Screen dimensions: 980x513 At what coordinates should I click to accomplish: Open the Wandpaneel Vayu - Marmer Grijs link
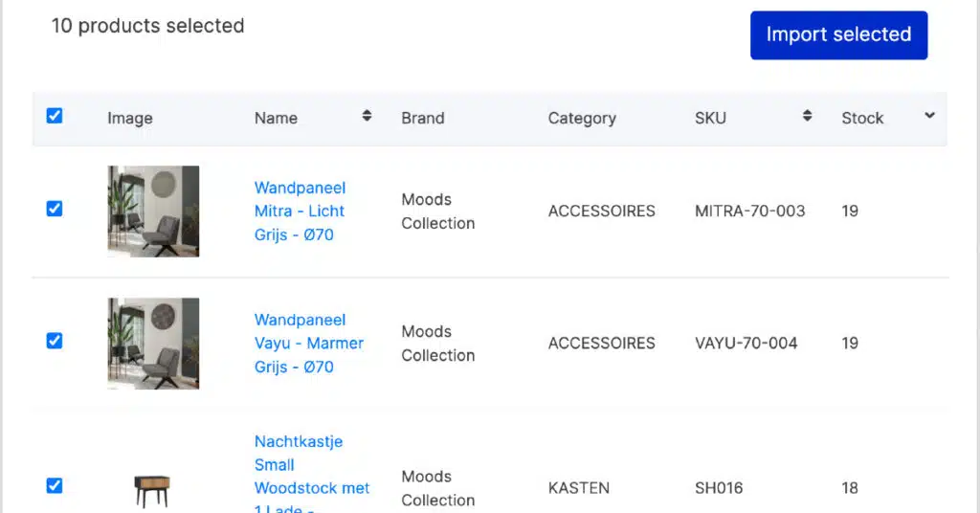(309, 343)
